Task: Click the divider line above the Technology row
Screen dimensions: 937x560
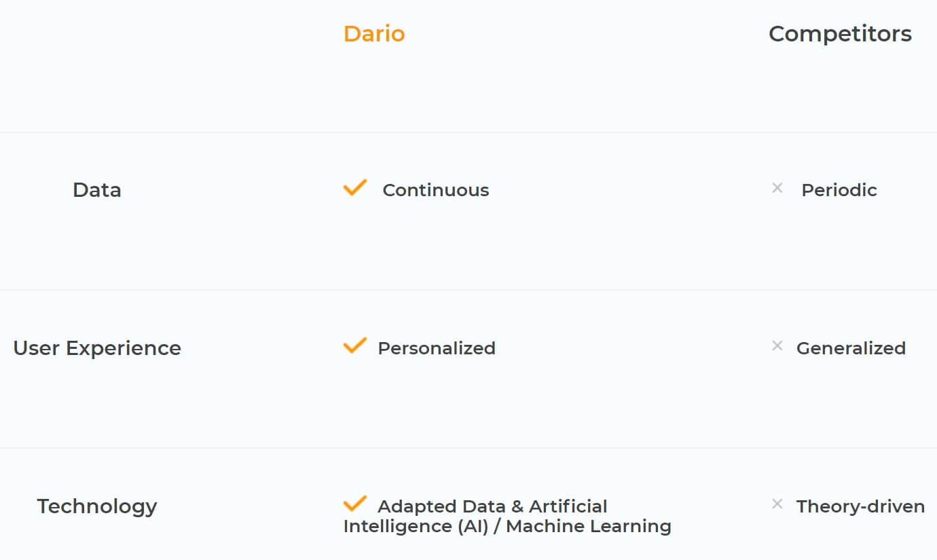Action: [468, 448]
